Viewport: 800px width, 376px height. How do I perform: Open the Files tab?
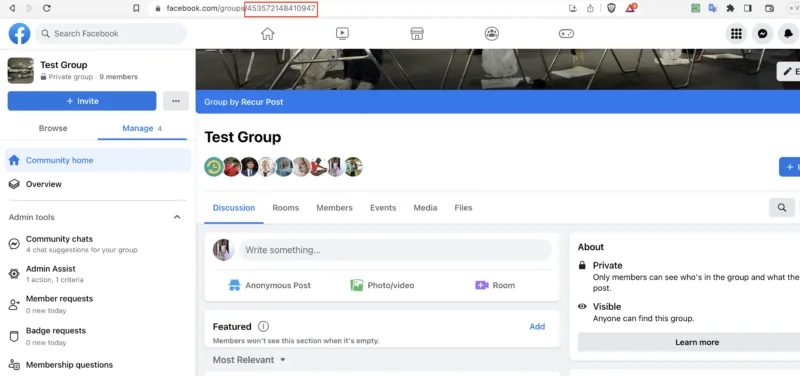pyautogui.click(x=463, y=208)
